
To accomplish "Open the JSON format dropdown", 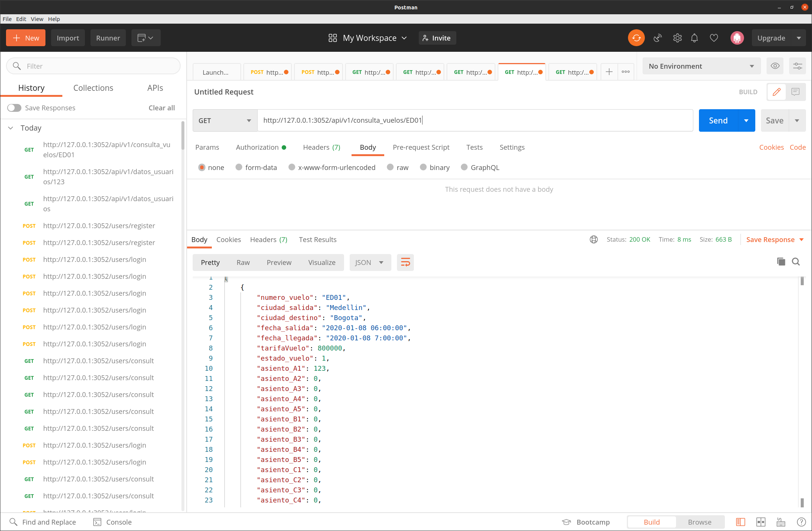I will click(x=370, y=262).
